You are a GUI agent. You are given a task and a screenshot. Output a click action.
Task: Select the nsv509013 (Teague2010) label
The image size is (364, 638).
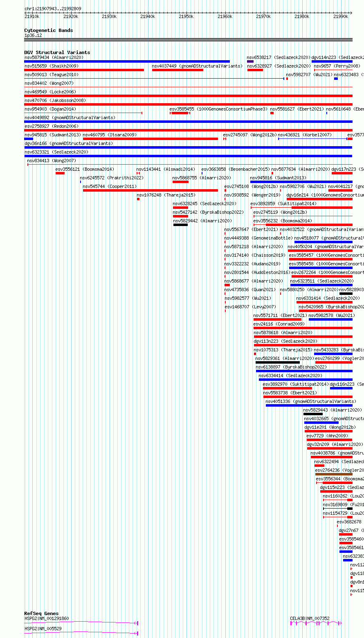click(x=51, y=75)
